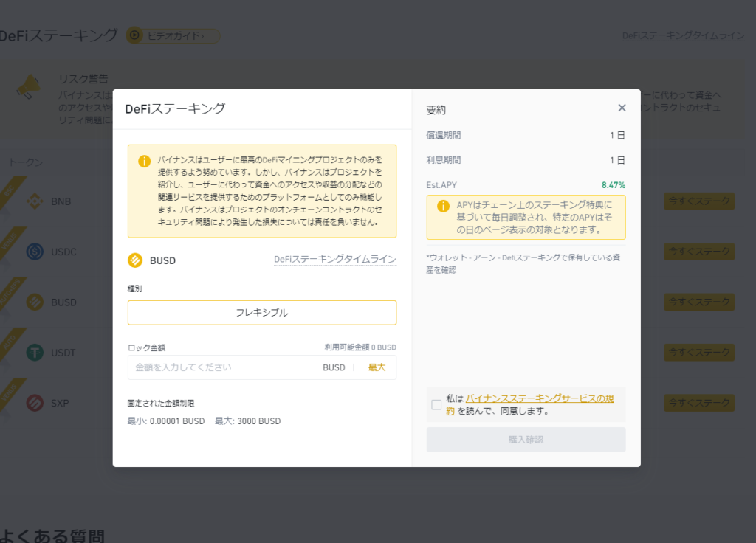Screen dimensions: 756x543
Task: Click the BNB token icon
Action: tap(35, 201)
